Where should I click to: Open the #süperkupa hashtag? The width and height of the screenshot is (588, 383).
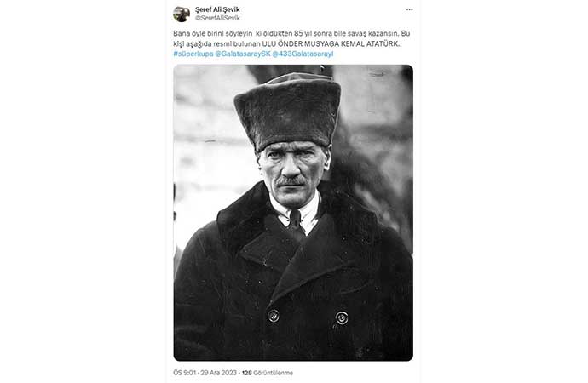coord(193,54)
